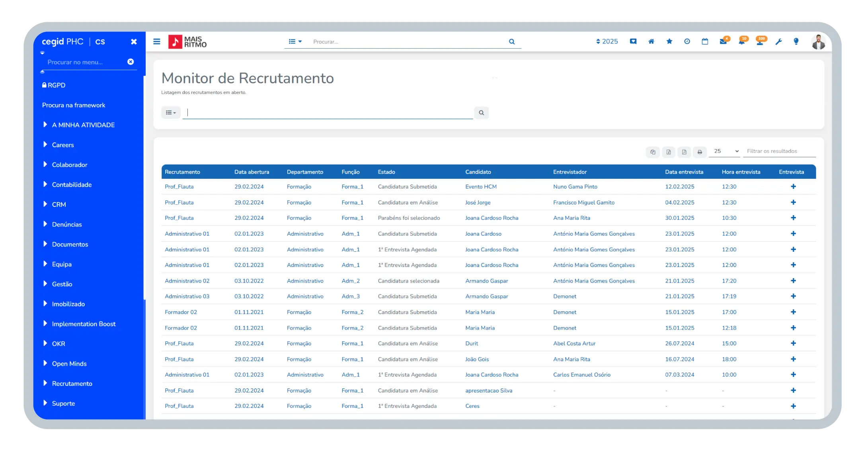
Task: Open the monitor search options dropdown
Action: click(x=171, y=113)
